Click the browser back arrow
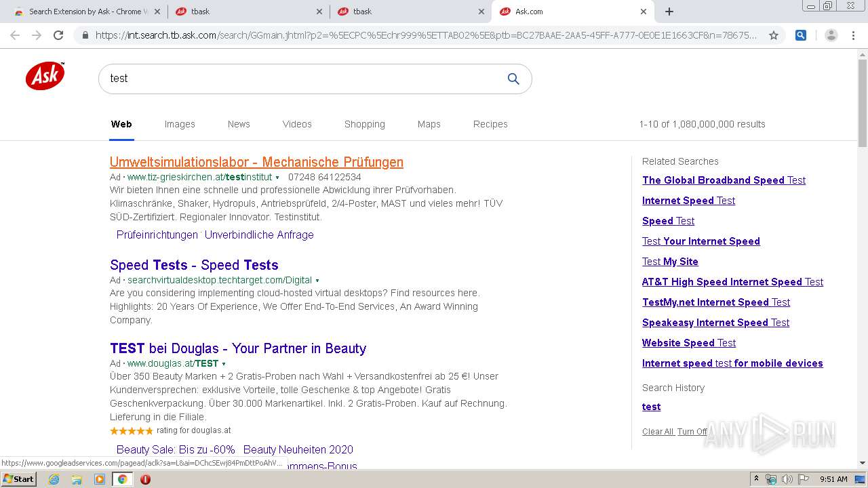Screen dimensions: 868x488 coord(15,35)
